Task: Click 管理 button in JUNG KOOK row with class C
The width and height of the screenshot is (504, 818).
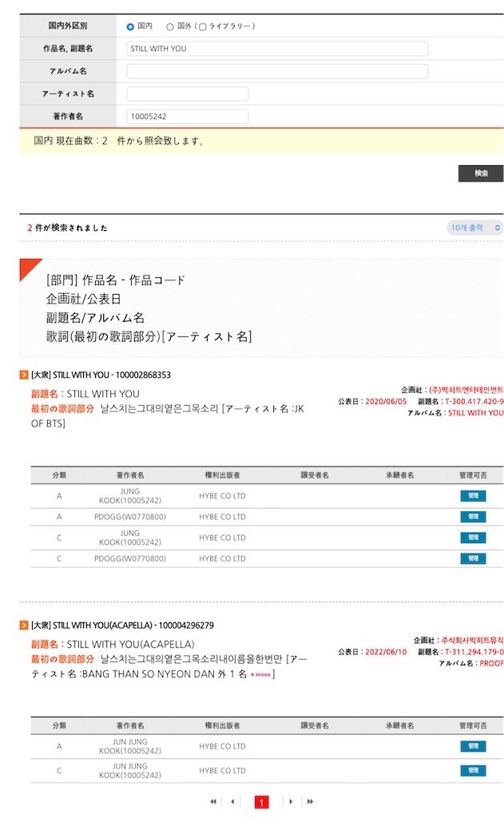Action: pos(473,538)
